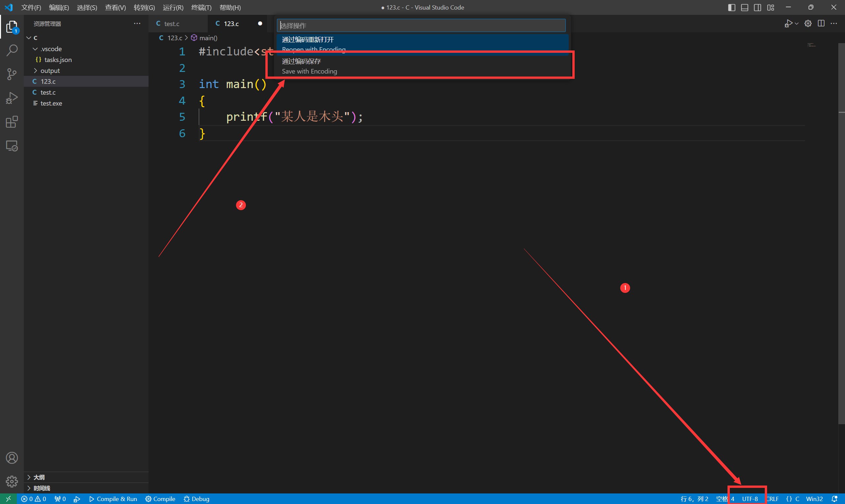The image size is (845, 504).
Task: Click Win32 configuration in status bar
Action: pos(814,499)
